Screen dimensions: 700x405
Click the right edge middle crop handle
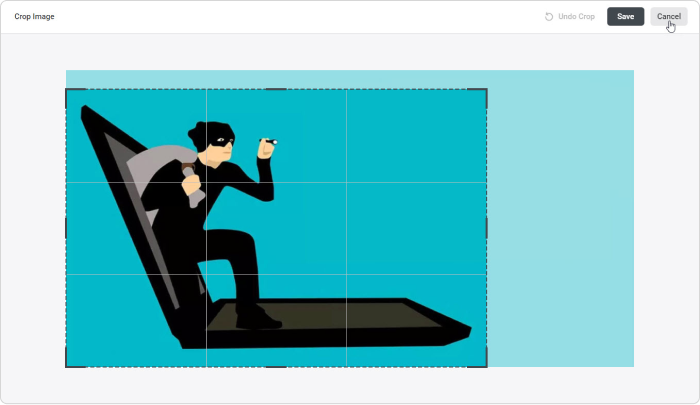tap(487, 228)
